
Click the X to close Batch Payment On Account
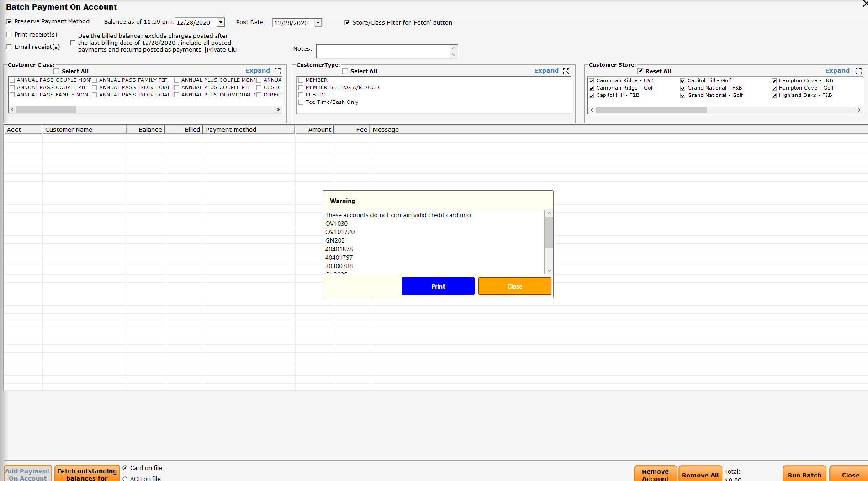(x=864, y=4)
